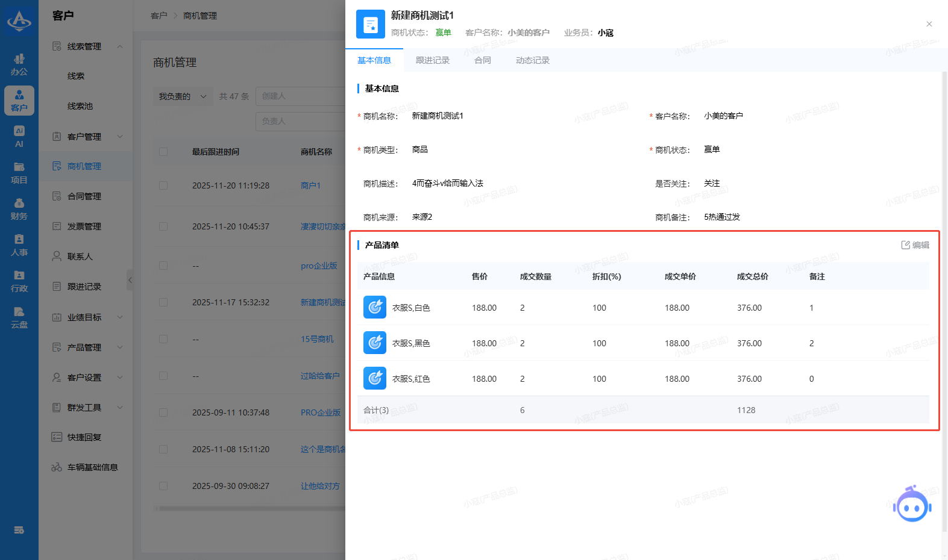The image size is (948, 560).
Task: Open the 人事 HR module
Action: [x=19, y=245]
